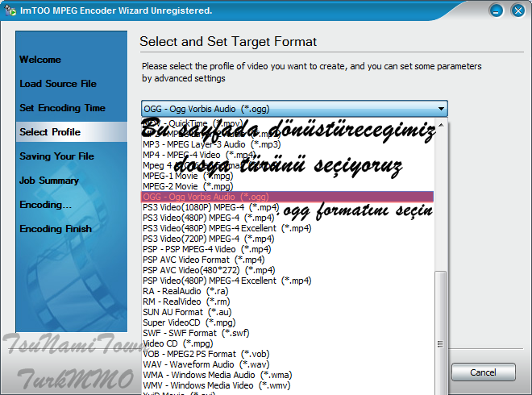Select Video CD (*.mpg) option

(x=288, y=344)
